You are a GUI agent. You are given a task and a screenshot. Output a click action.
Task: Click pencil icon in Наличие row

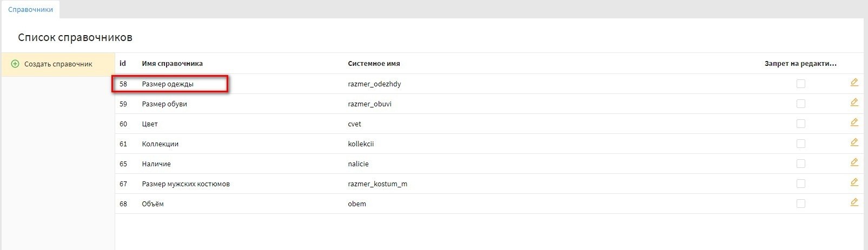tap(854, 163)
